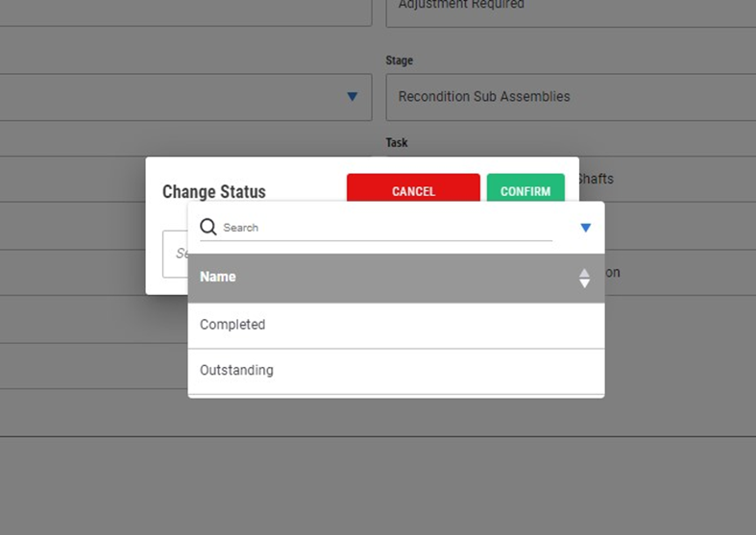Collapse status list with blue arrow beside Search

pyautogui.click(x=586, y=228)
